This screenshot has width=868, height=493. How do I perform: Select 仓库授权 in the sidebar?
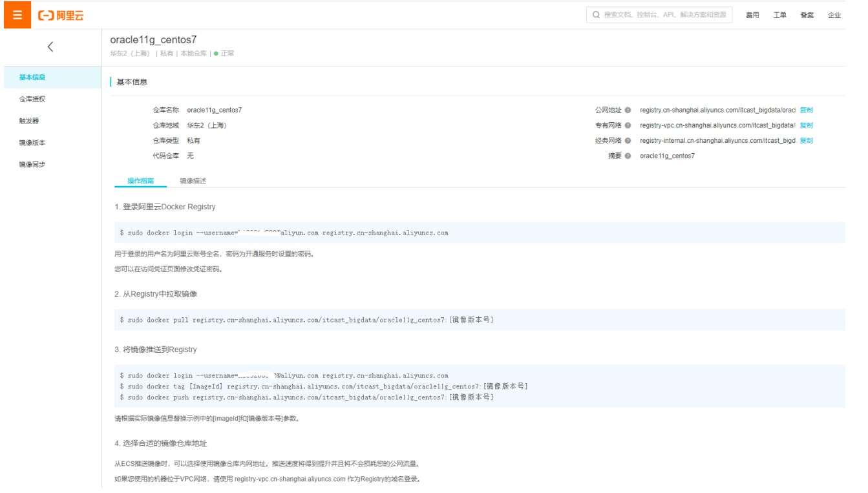pyautogui.click(x=32, y=100)
